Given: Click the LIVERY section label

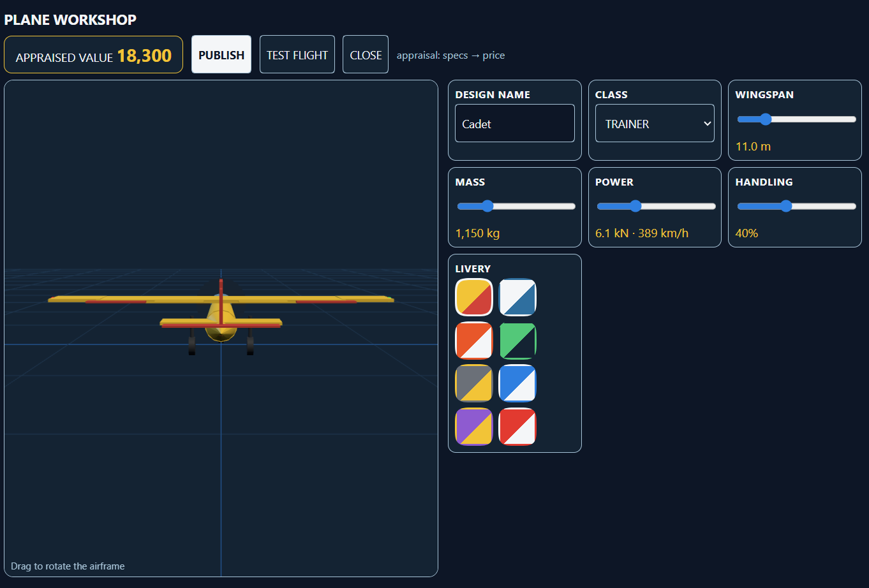Looking at the screenshot, I should click(x=473, y=269).
